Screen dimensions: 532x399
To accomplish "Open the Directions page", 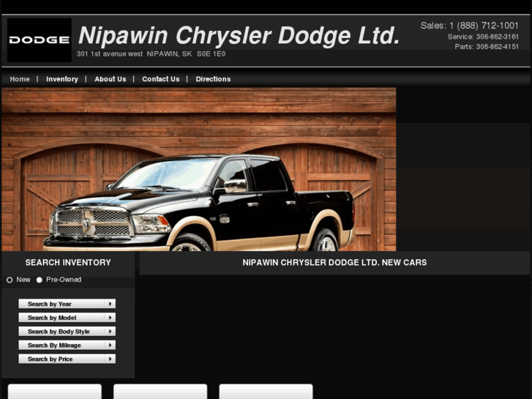I will click(213, 79).
